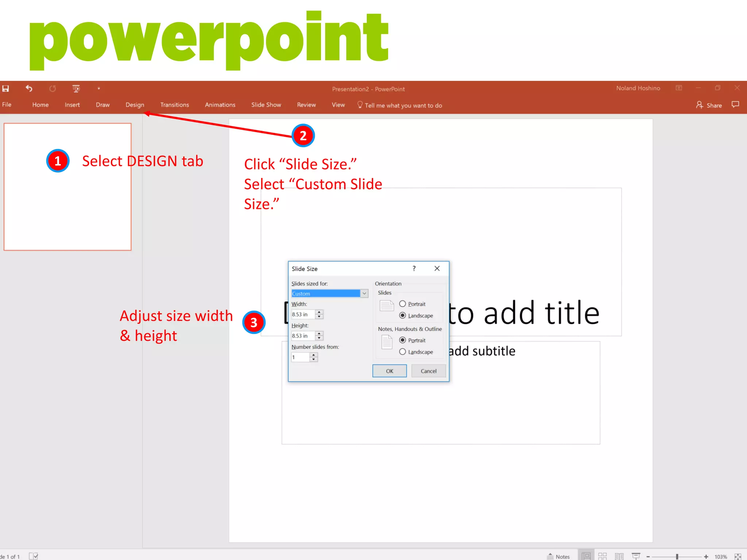Open the View tab
This screenshot has height=560, width=747.
pyautogui.click(x=338, y=105)
